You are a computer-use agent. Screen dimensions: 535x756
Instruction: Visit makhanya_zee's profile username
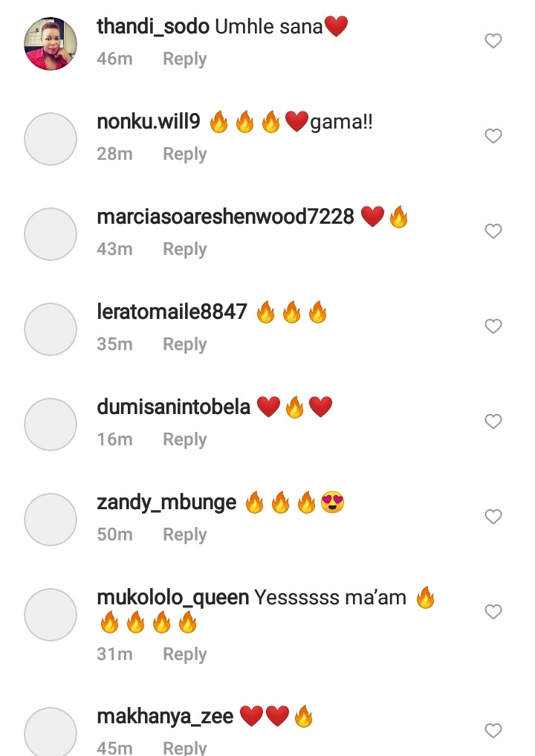[165, 717]
